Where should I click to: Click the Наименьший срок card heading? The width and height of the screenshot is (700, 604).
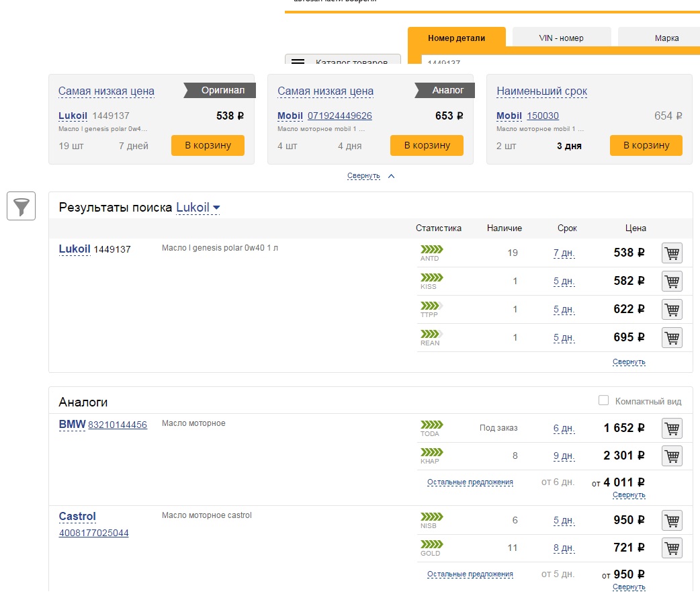(542, 91)
